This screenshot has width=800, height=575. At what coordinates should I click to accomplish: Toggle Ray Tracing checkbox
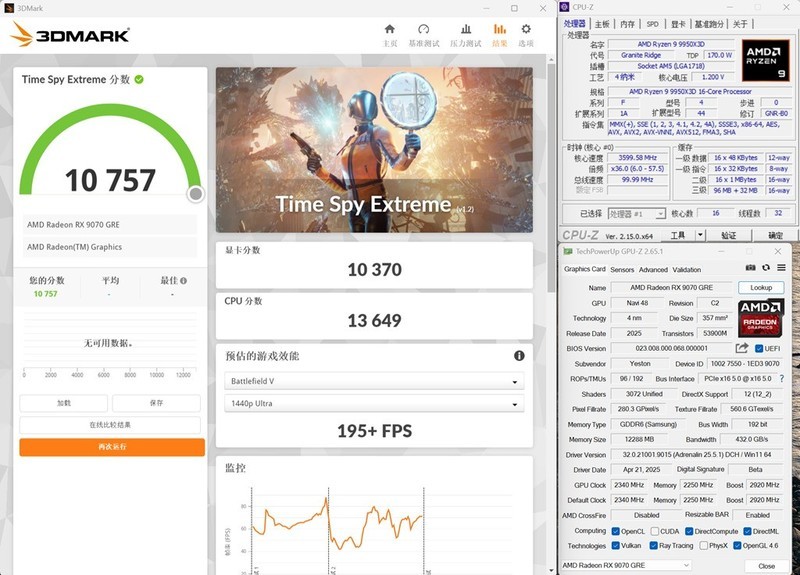point(654,545)
